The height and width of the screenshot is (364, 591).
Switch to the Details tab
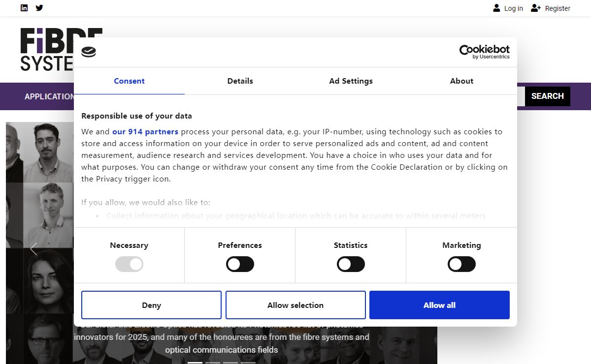(x=240, y=81)
